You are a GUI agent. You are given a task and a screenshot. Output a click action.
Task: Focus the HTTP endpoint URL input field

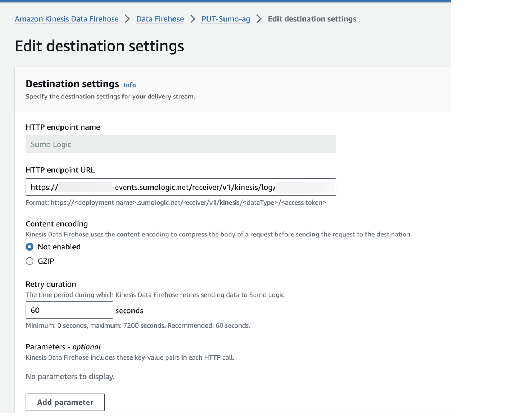(x=181, y=187)
